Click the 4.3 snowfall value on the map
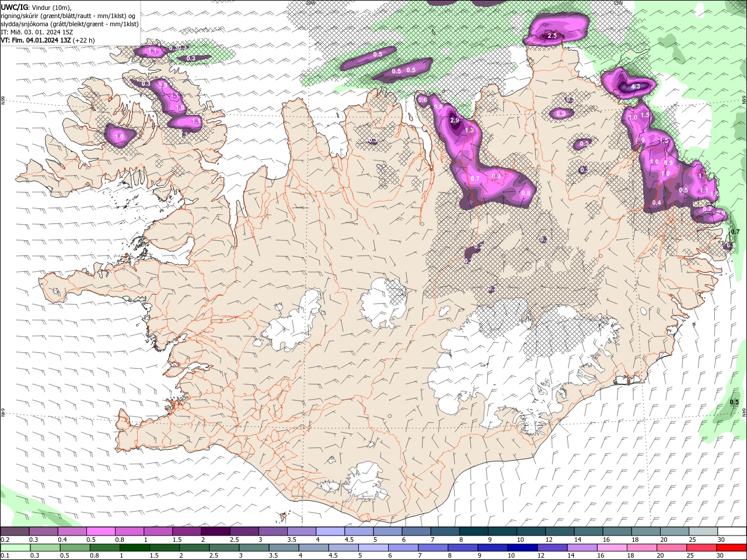The image size is (747, 560). coord(636,87)
